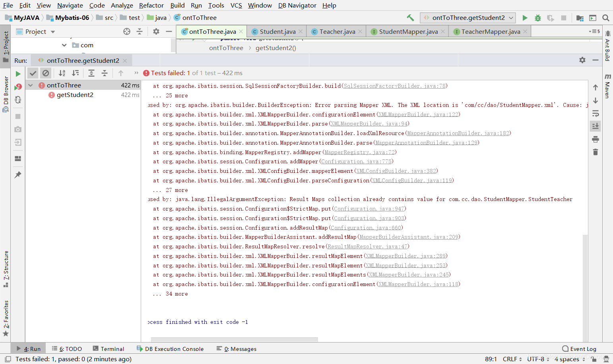Image resolution: width=613 pixels, height=364 pixels.
Task: Run with coverage from the main toolbar
Action: (x=551, y=18)
